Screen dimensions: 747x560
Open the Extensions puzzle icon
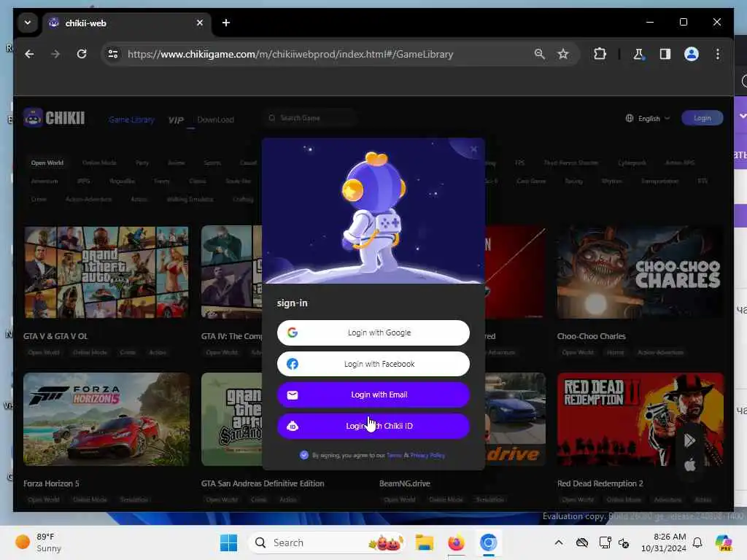point(600,54)
